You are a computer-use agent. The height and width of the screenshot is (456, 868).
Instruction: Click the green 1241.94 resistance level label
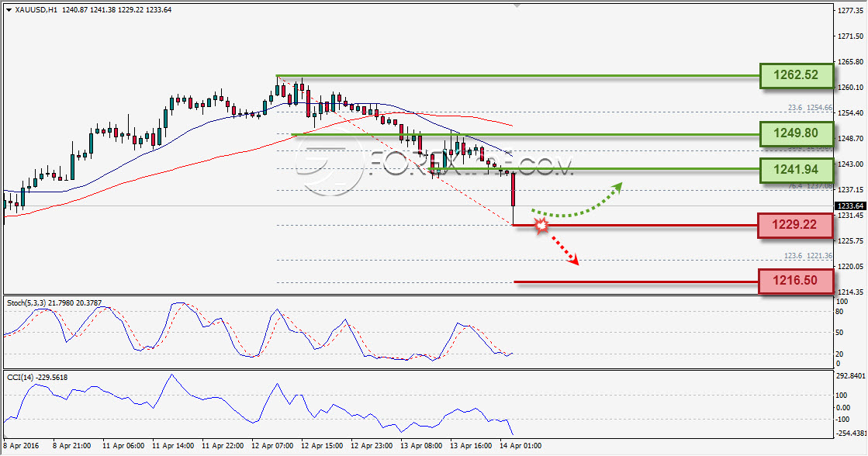click(x=796, y=169)
